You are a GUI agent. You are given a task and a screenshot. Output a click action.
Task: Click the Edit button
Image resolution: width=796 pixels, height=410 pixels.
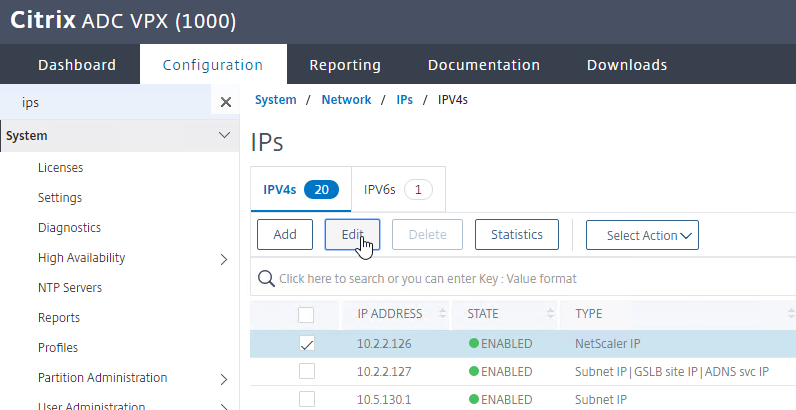(x=352, y=234)
